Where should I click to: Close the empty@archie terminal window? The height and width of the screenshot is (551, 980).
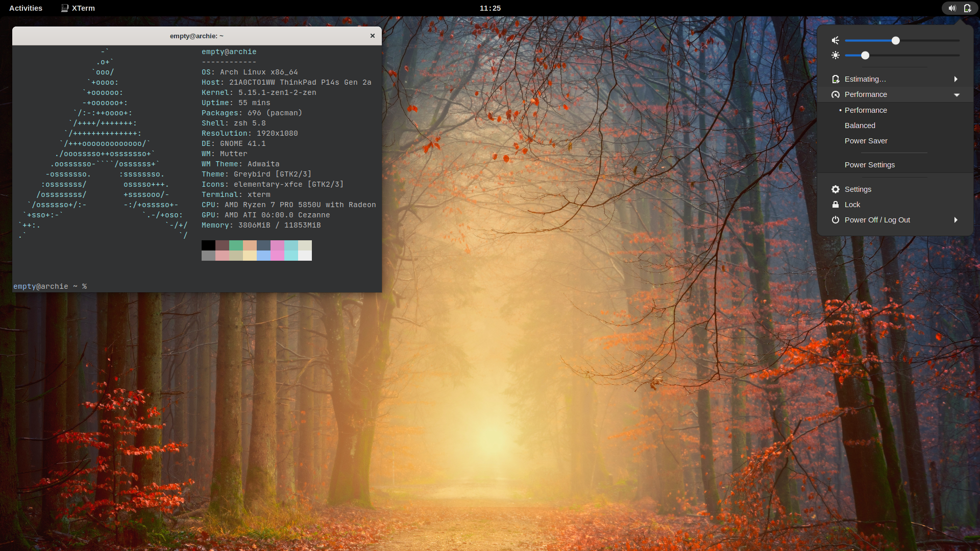coord(373,36)
